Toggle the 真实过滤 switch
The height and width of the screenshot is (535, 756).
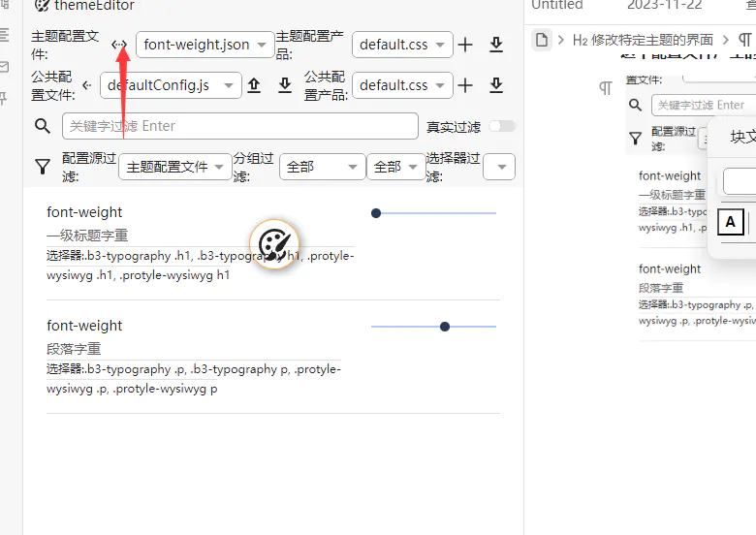click(502, 126)
